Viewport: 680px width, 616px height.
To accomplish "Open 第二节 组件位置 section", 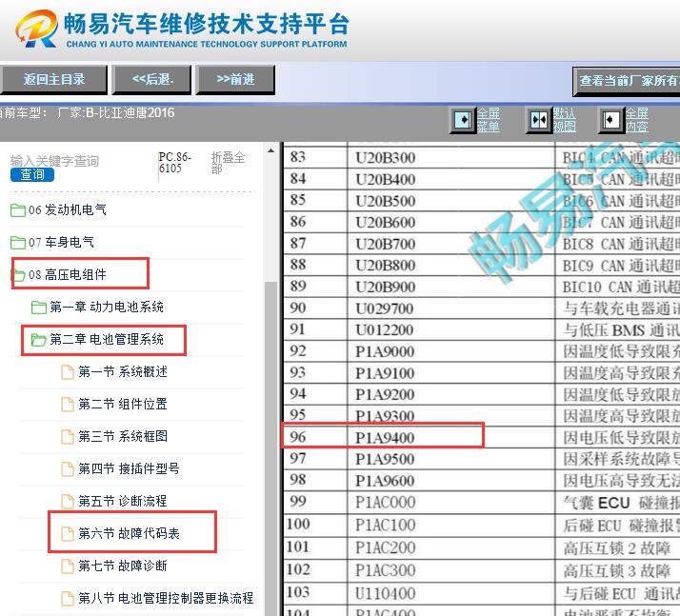I will click(x=123, y=405).
